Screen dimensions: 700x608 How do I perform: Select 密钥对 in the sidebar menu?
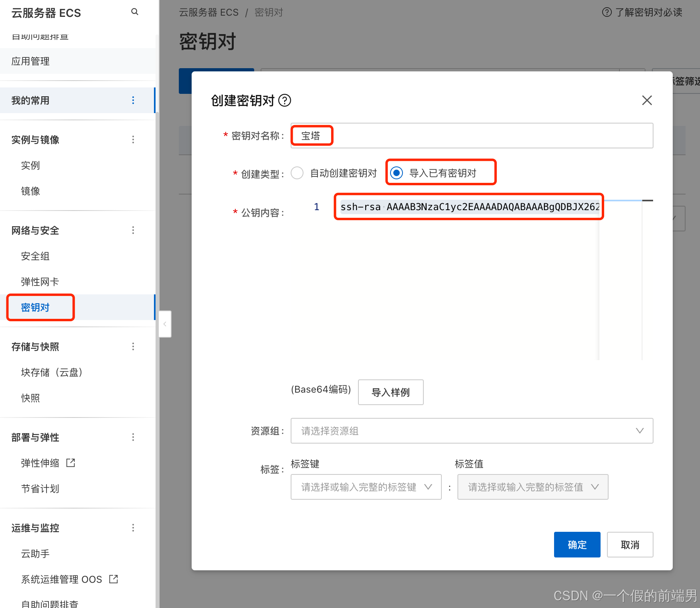(x=35, y=307)
